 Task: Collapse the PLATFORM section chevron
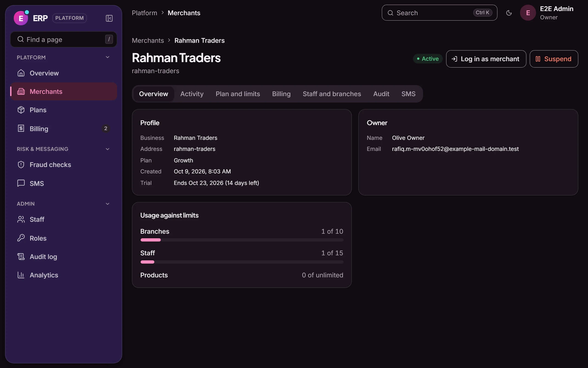tap(108, 57)
